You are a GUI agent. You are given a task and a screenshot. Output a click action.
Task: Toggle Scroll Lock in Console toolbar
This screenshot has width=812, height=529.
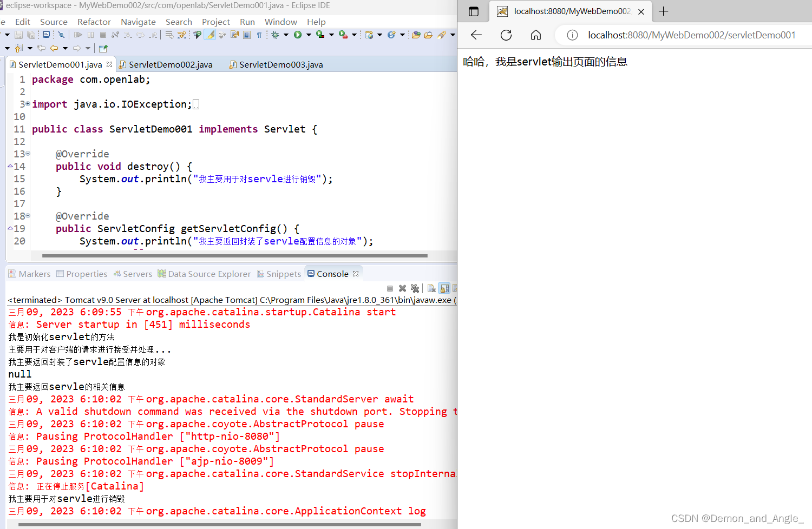click(x=444, y=288)
